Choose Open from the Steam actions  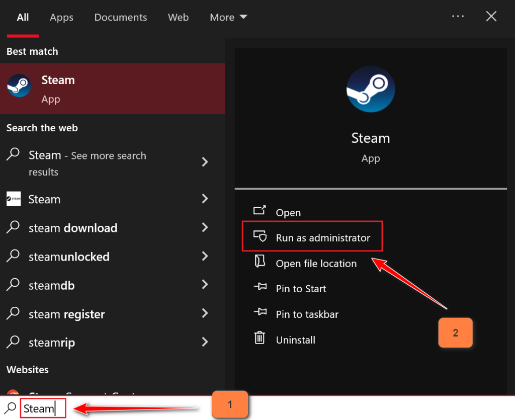(x=288, y=212)
